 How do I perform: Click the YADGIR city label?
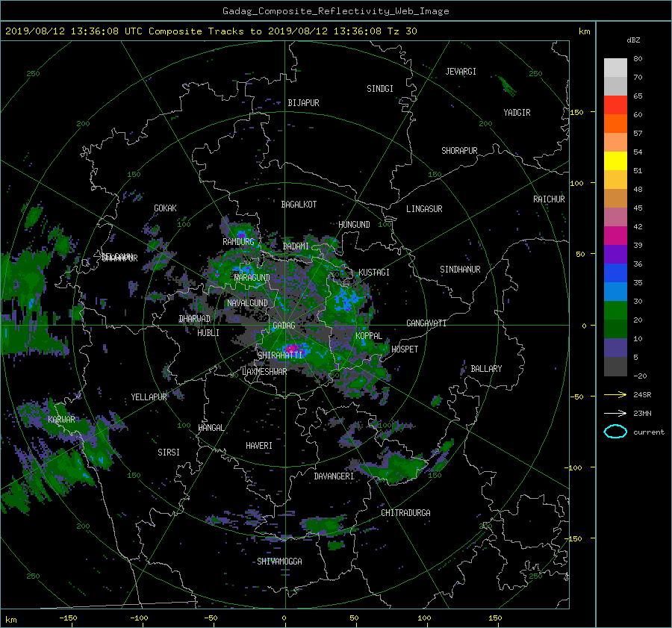(x=517, y=113)
